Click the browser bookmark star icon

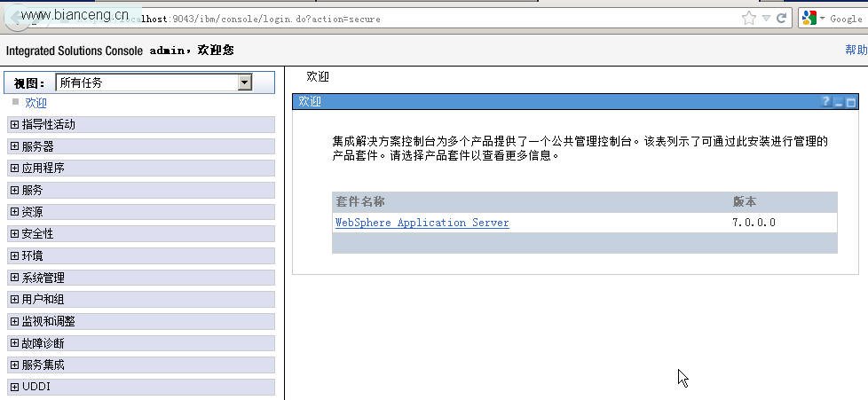tap(748, 19)
